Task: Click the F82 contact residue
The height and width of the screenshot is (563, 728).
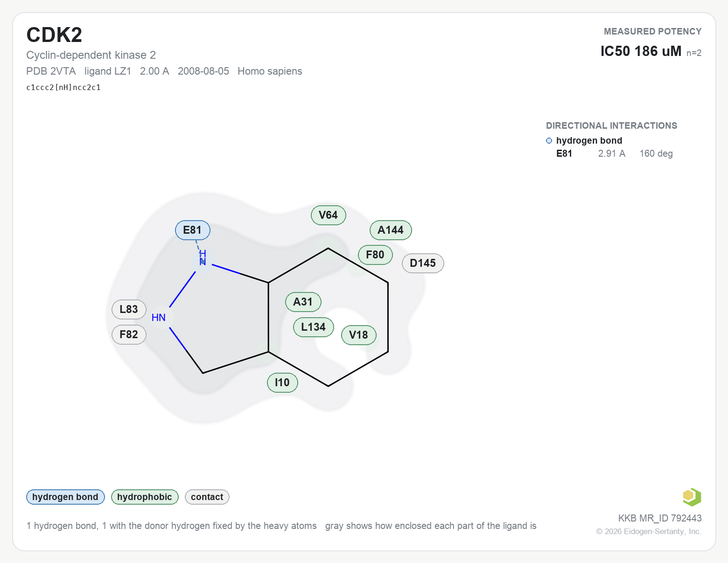Action: pyautogui.click(x=129, y=334)
